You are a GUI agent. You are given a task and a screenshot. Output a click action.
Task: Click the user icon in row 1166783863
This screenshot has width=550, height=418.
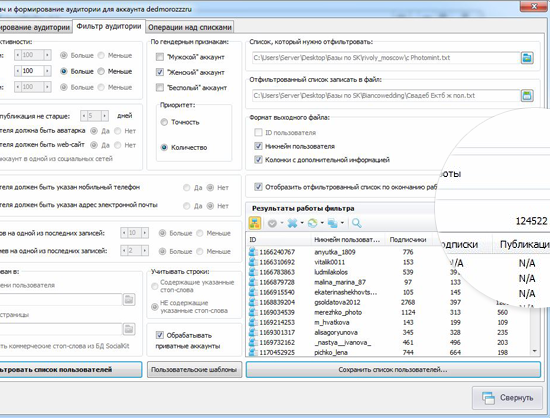pyautogui.click(x=253, y=272)
